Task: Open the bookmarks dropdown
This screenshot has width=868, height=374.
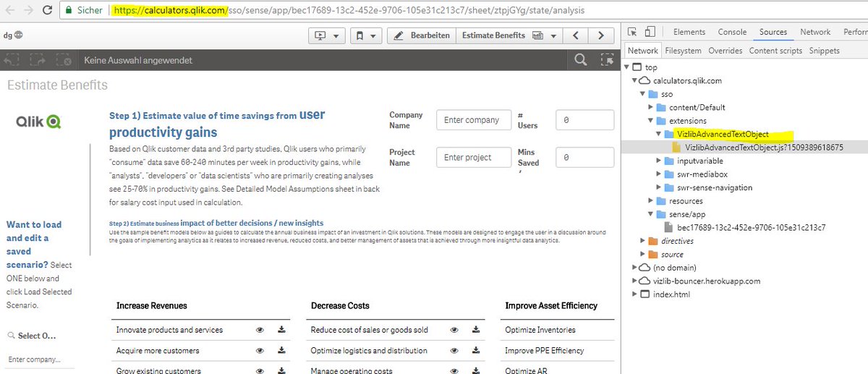Action: point(365,35)
